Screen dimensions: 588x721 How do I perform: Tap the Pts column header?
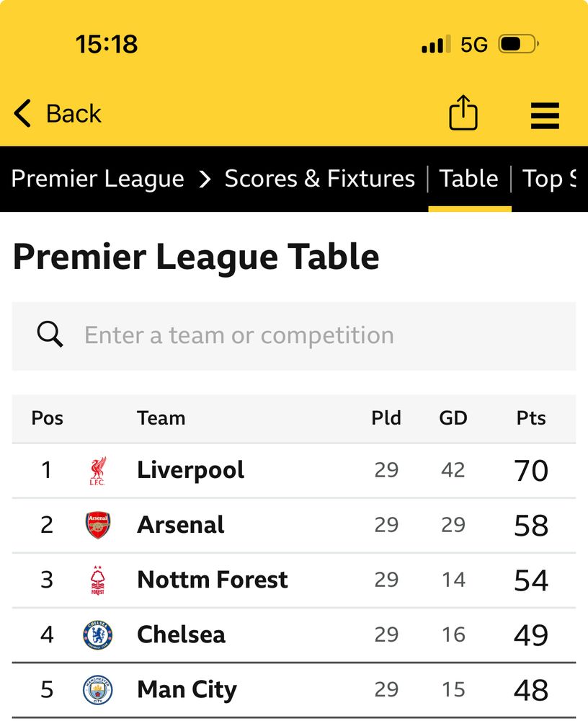tap(531, 418)
